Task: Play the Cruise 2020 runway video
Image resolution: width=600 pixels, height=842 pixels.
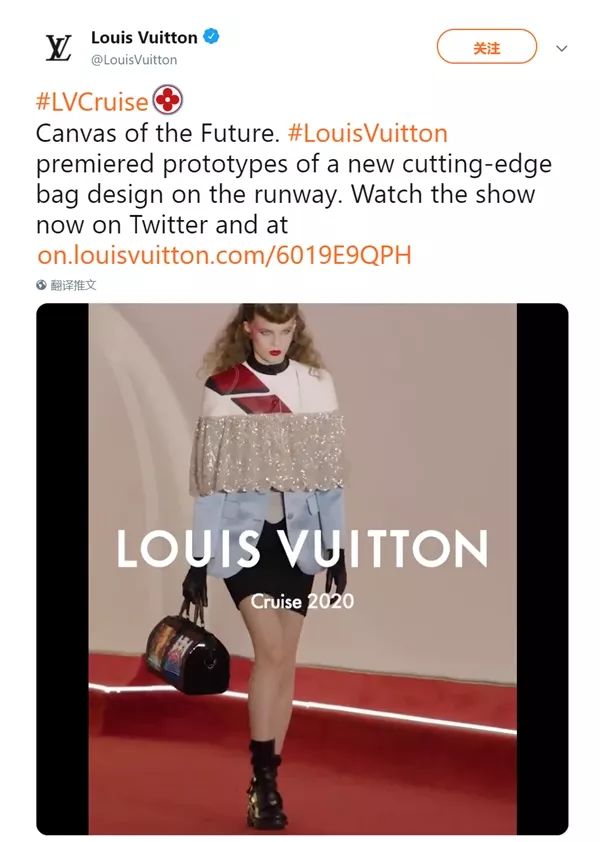Action: click(x=302, y=569)
